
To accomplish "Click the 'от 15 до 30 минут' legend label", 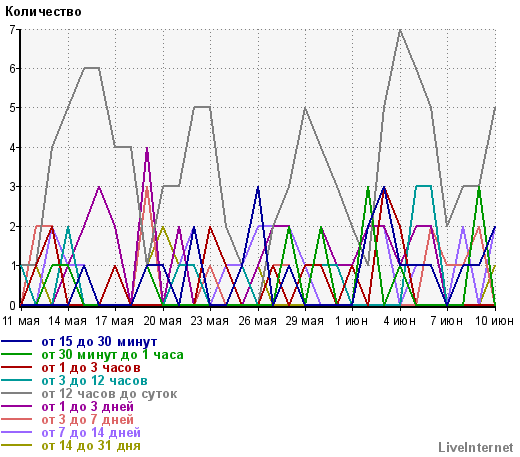I will point(99,342).
